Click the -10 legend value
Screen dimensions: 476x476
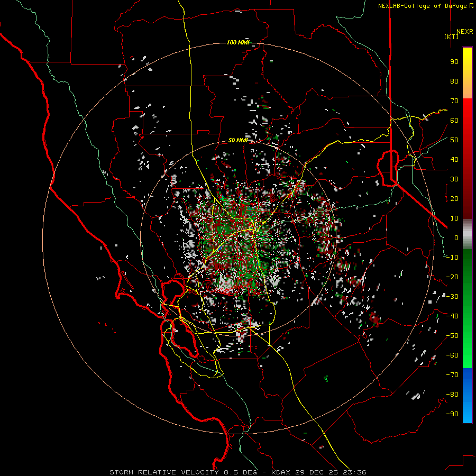pos(452,258)
